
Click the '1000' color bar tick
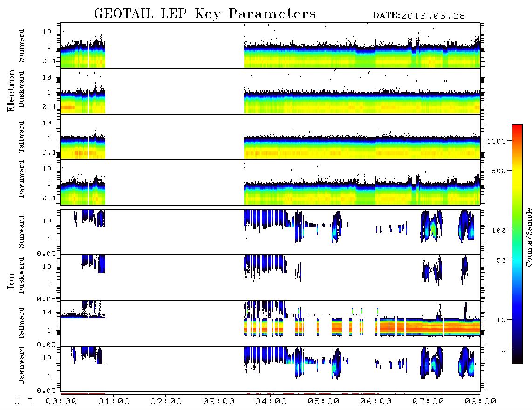496,141
